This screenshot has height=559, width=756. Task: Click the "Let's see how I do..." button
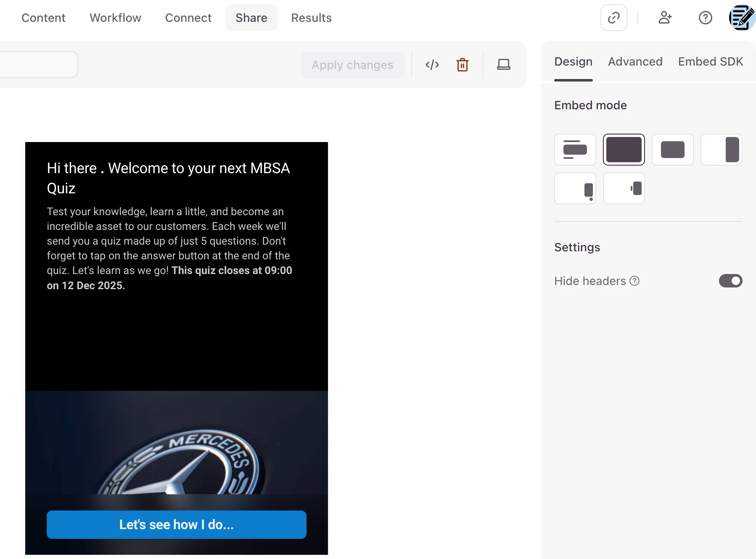pyautogui.click(x=177, y=525)
